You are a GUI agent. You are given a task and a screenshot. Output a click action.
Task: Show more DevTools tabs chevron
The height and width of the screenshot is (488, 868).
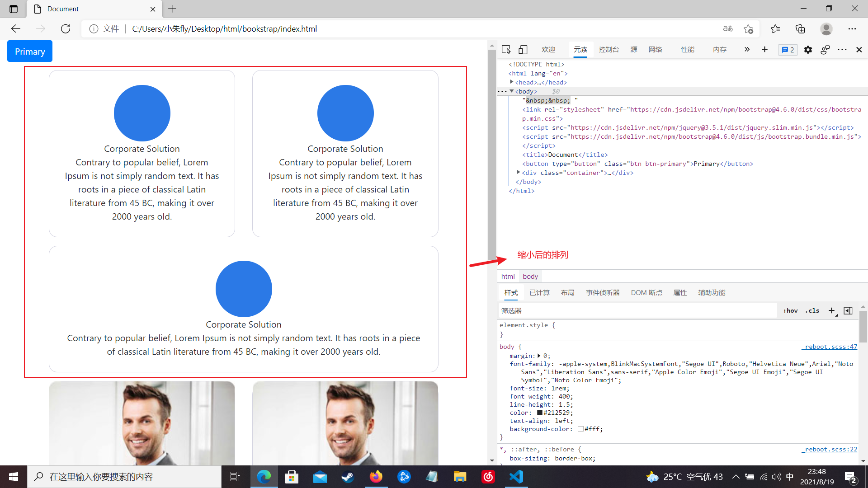pos(747,49)
